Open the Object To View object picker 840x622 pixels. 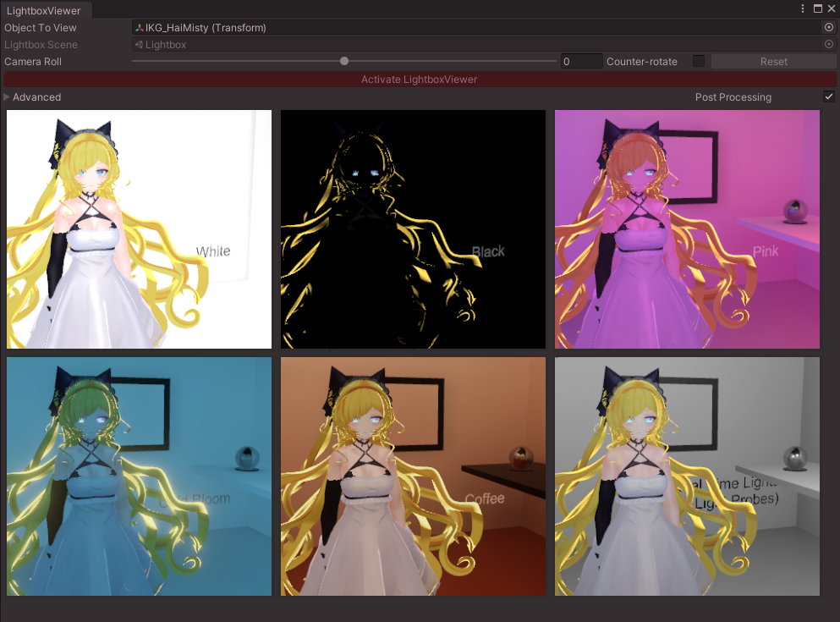830,27
